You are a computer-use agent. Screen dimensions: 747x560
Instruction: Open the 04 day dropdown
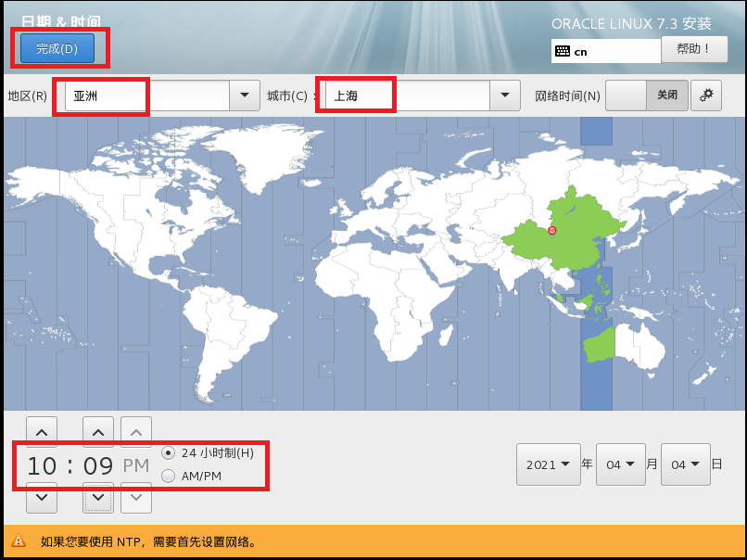coord(686,465)
